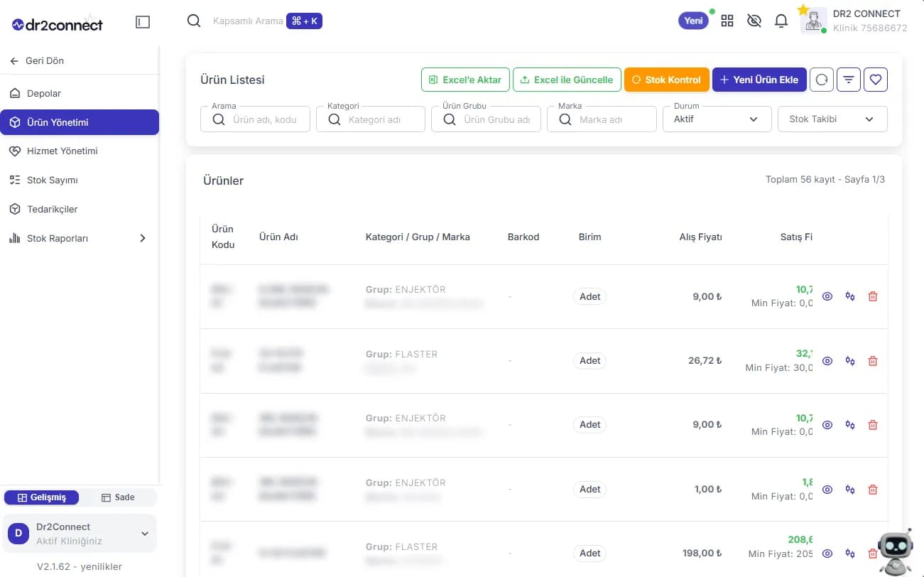Delete the 26,72 ₺ product row
This screenshot has height=577, width=924.
point(873,361)
